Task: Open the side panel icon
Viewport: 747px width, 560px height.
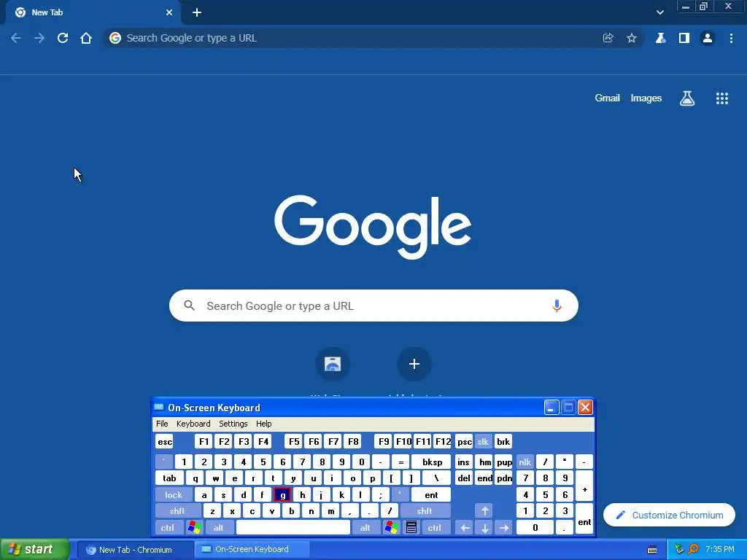Action: (x=684, y=38)
